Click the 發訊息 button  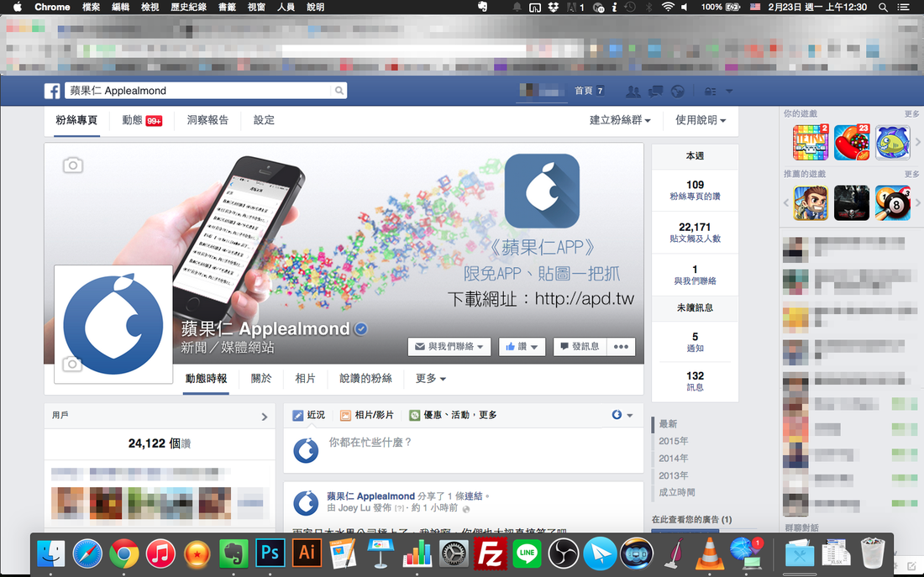pos(579,347)
